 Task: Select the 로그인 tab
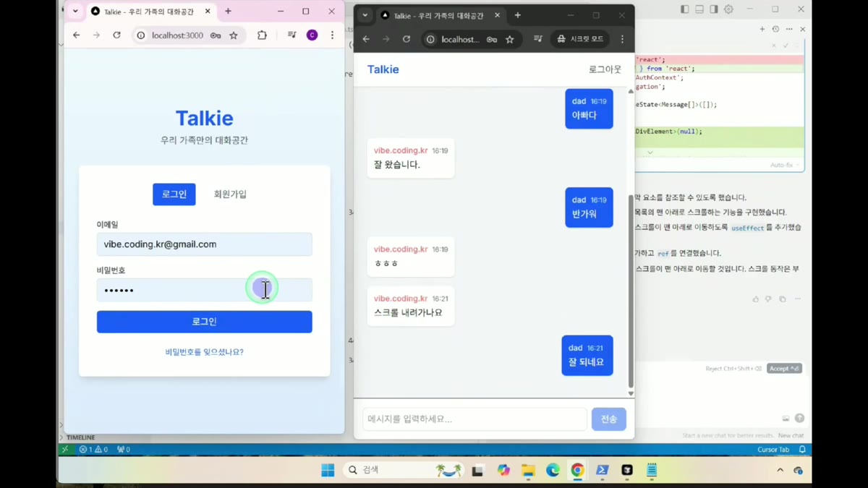click(174, 194)
